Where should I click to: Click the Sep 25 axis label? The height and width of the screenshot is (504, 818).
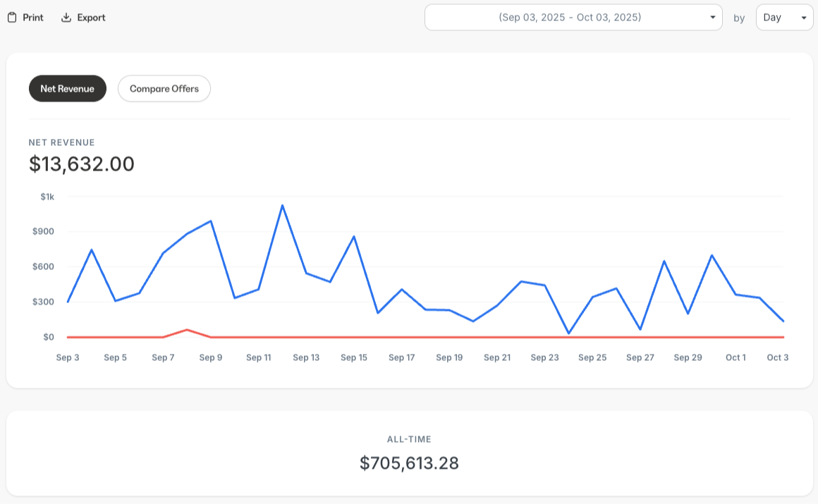592,357
